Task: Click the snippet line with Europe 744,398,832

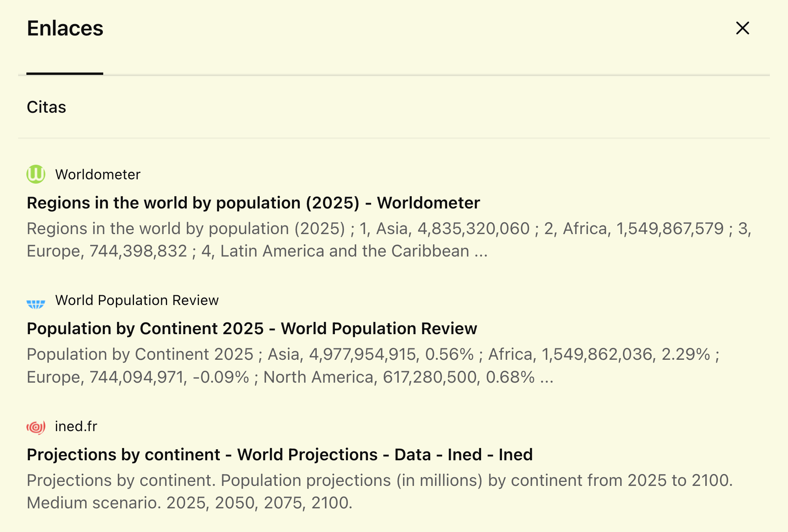Action: click(257, 251)
